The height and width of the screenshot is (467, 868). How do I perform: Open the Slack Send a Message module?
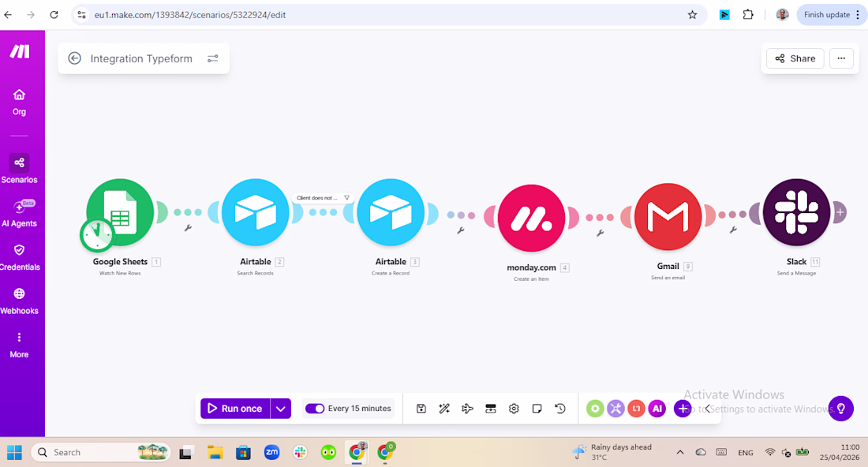[x=797, y=212]
